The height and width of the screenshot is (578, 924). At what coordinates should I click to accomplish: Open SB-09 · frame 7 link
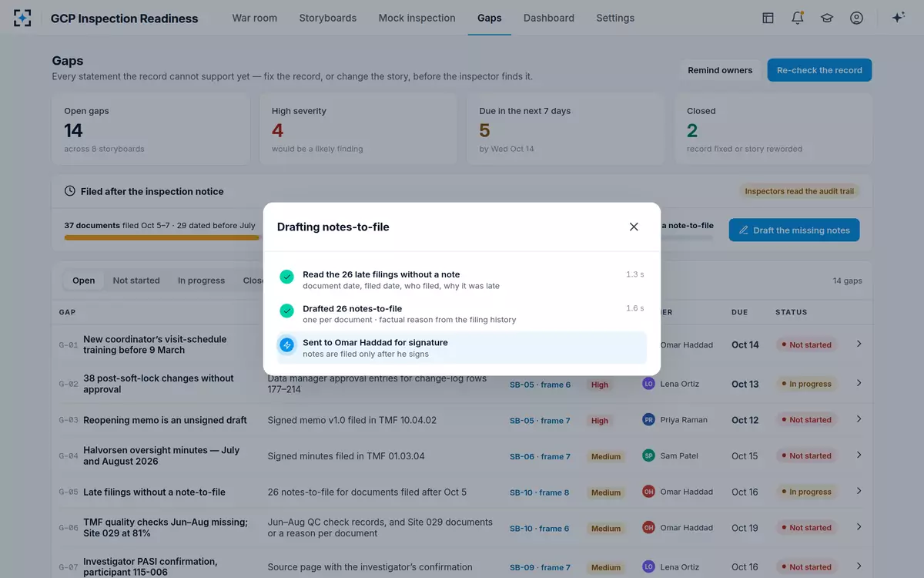(540, 567)
